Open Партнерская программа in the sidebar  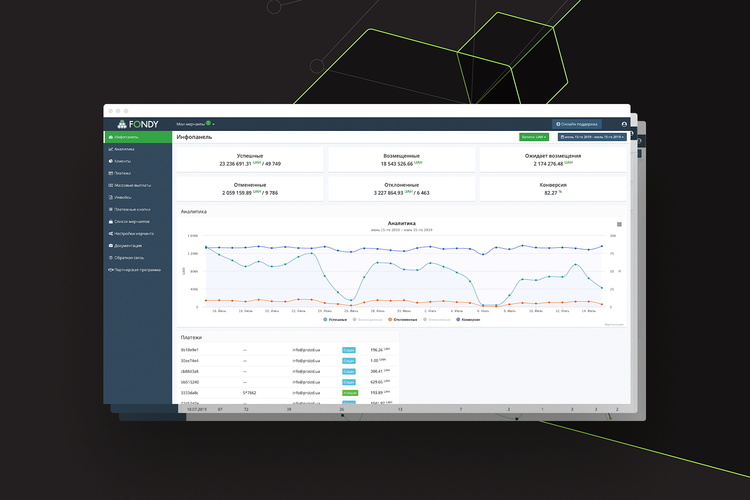pos(134,270)
